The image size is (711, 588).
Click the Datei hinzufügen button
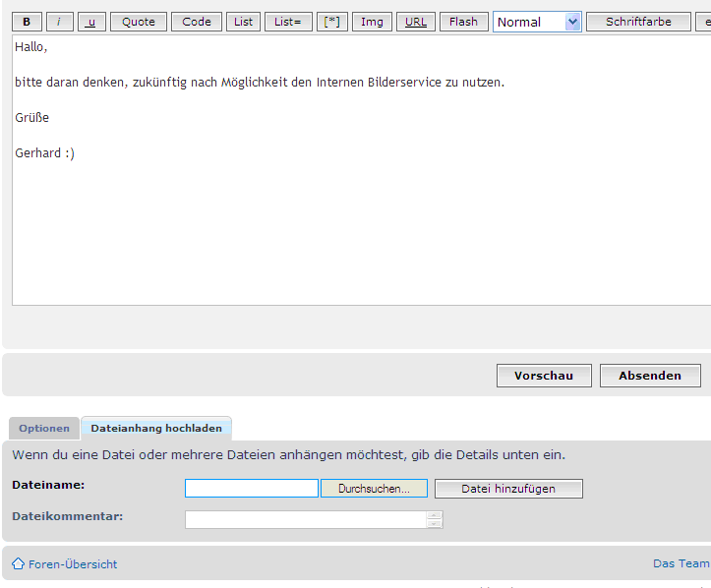coord(508,489)
